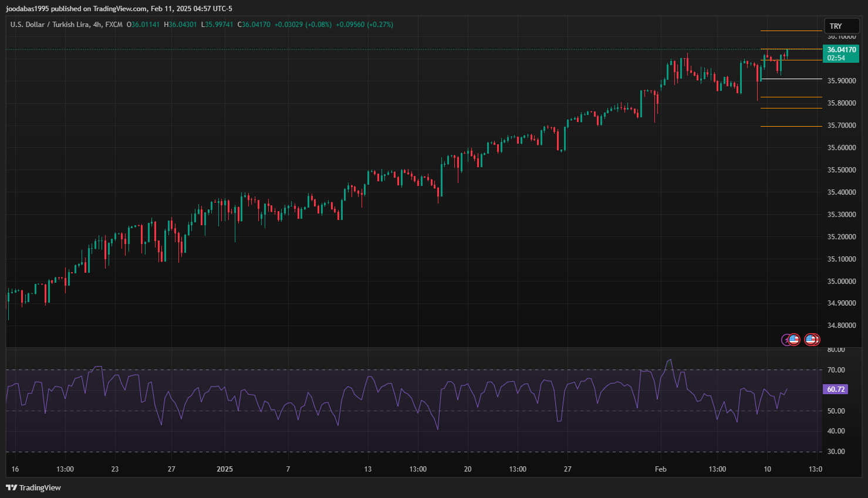Click the 20 date label on time axis

[x=468, y=469]
